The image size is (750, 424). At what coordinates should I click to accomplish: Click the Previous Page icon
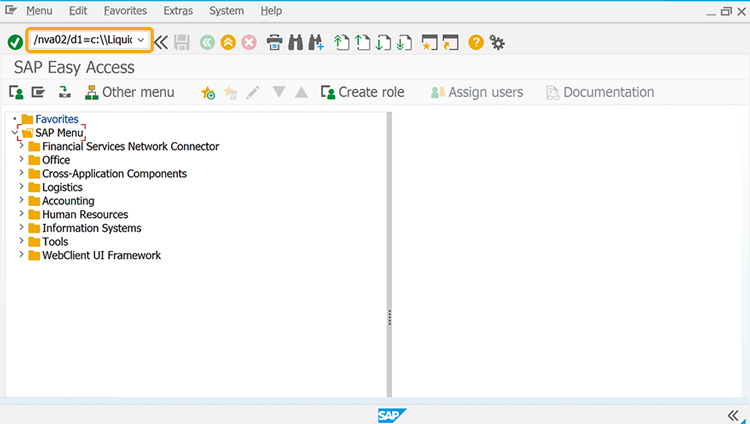(x=363, y=42)
